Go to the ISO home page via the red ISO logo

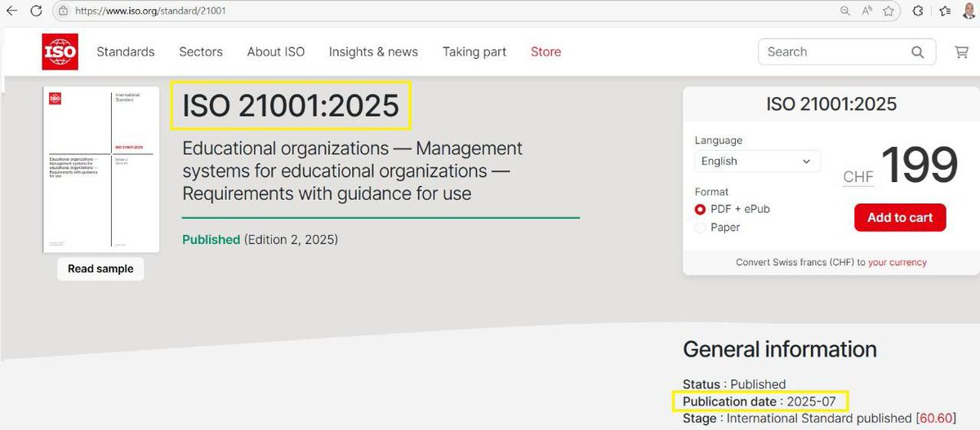tap(60, 52)
